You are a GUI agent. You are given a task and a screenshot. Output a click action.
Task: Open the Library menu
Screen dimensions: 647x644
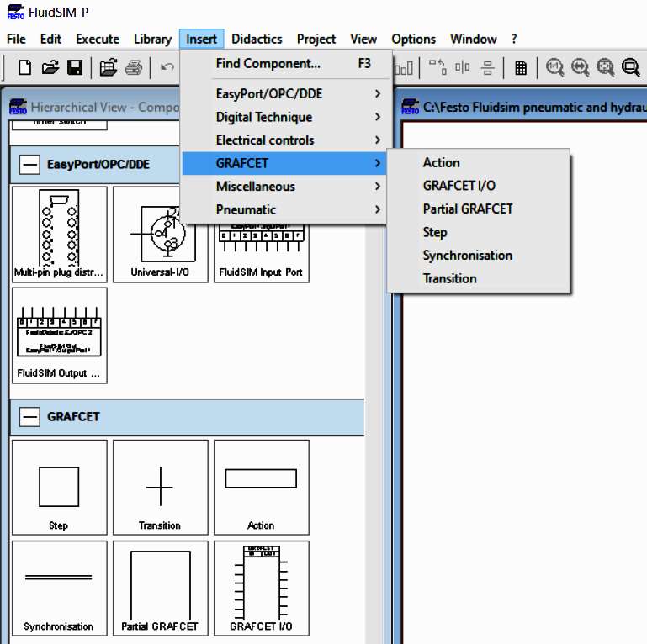(x=152, y=39)
